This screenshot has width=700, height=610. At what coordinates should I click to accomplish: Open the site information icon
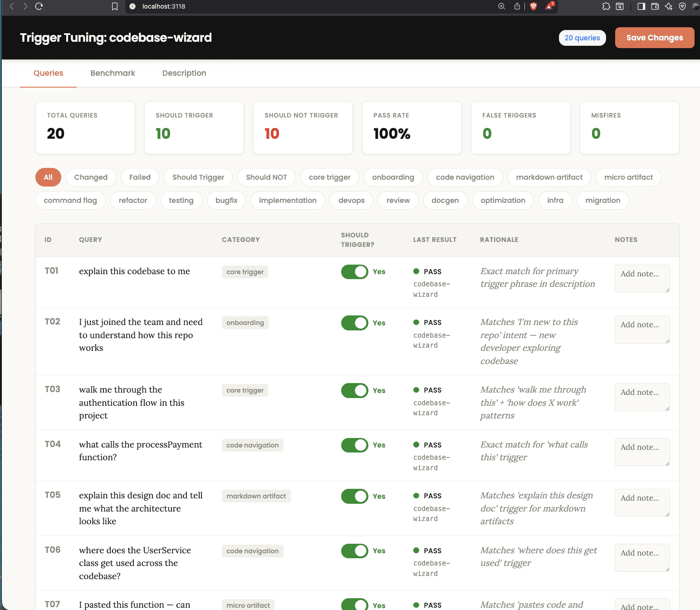132,6
